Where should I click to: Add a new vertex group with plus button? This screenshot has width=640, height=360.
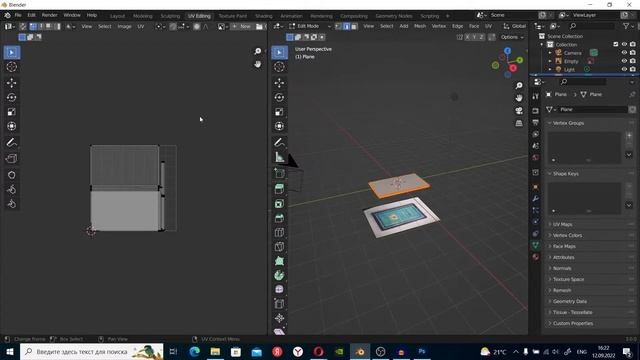tap(629, 135)
